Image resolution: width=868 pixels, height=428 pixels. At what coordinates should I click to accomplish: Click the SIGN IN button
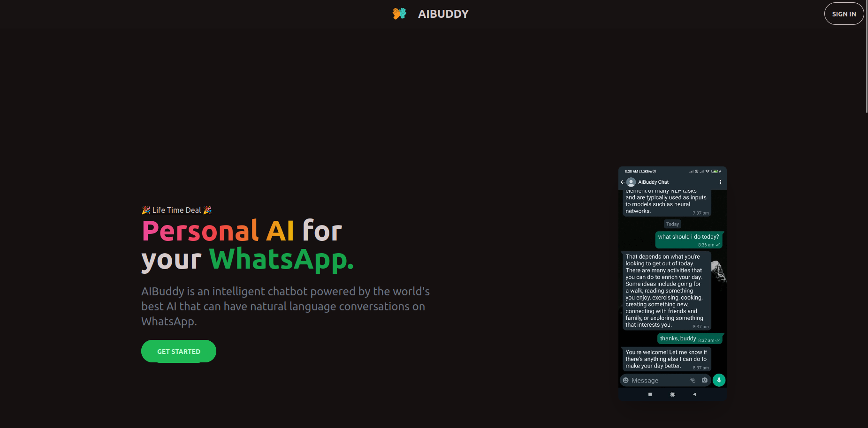click(844, 14)
